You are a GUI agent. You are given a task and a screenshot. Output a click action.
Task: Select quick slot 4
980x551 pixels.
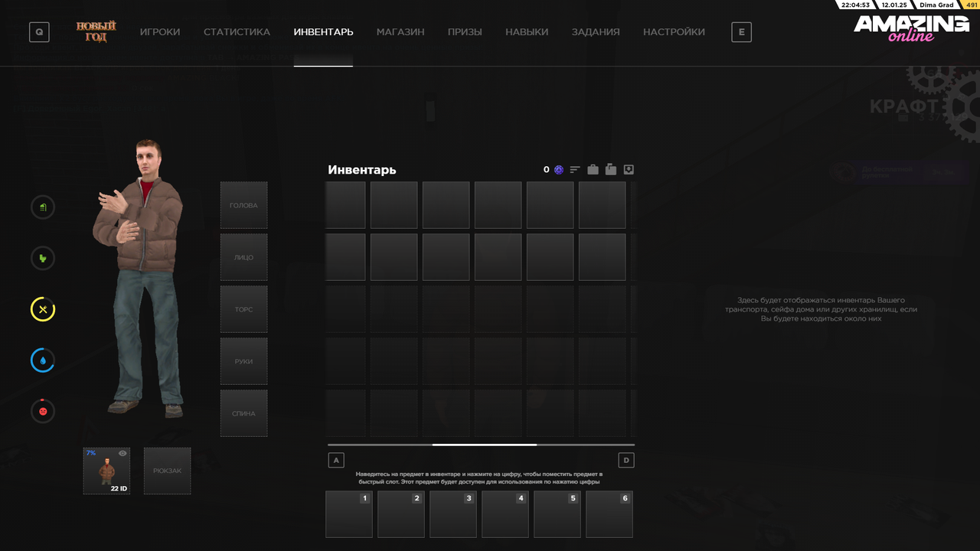(505, 514)
